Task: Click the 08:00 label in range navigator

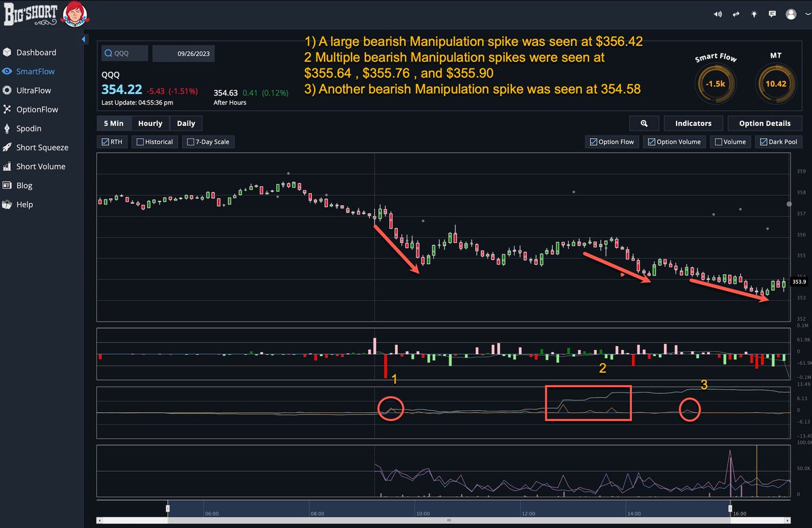Action: [318, 514]
